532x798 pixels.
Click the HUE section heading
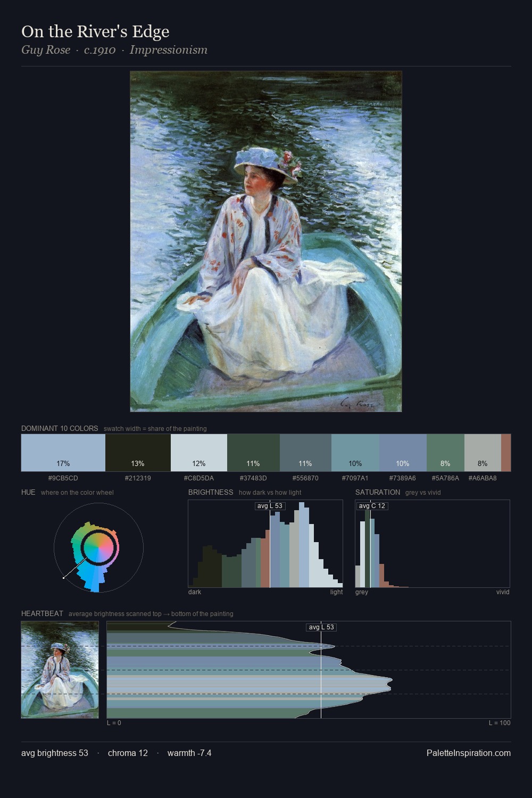28,492
